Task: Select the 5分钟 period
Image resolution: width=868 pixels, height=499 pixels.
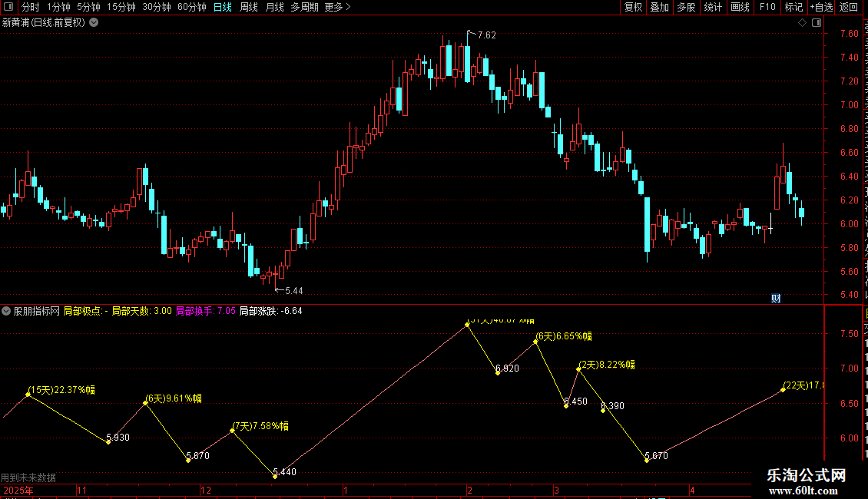Action: 88,7
